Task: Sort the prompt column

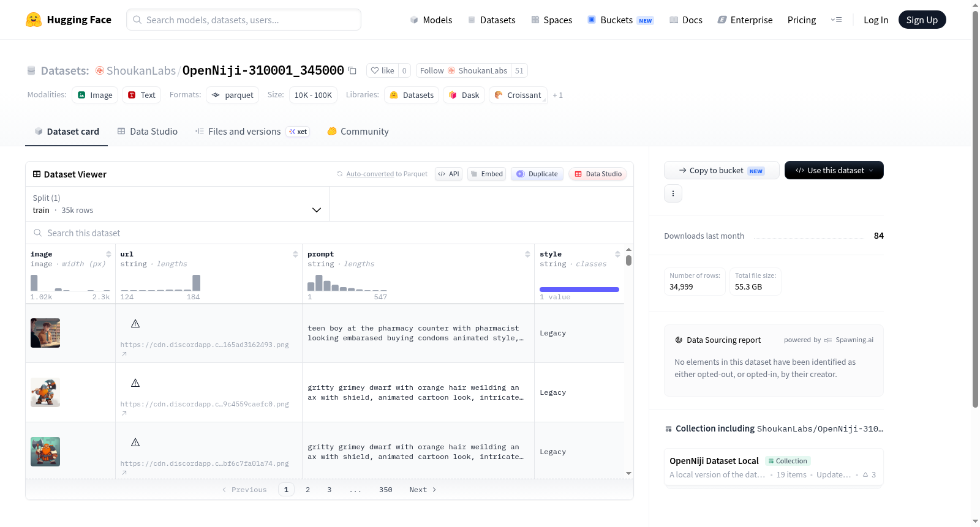Action: [527, 254]
